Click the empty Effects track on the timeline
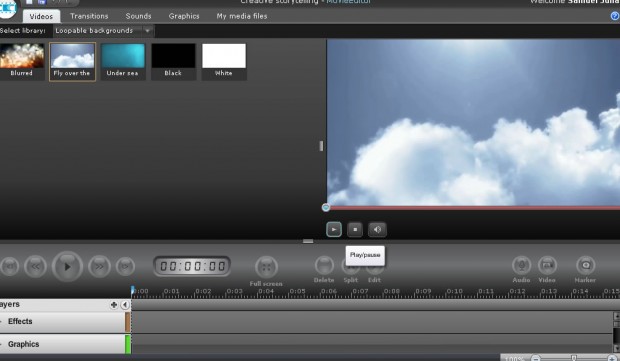This screenshot has height=361, width=620. pyautogui.click(x=372, y=322)
